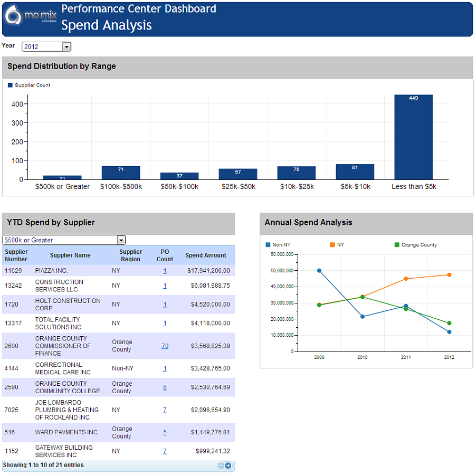Click the $100k-$500k bar showing 71

pos(121,173)
